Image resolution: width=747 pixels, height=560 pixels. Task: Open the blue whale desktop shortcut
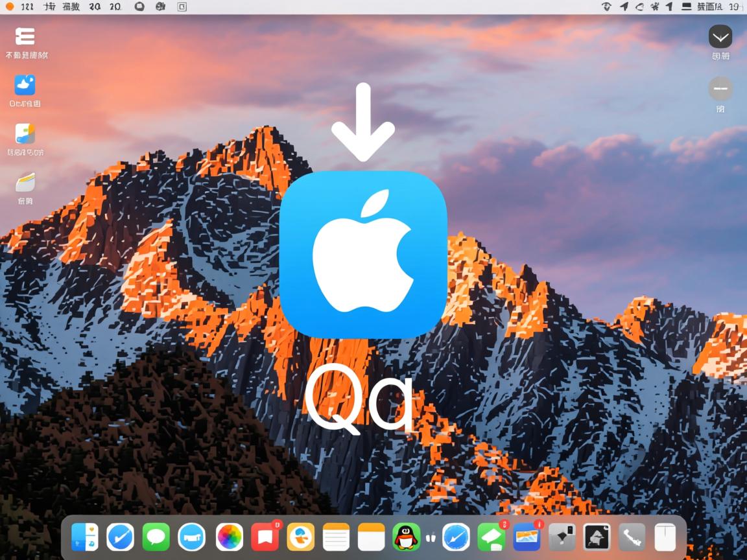[25, 85]
